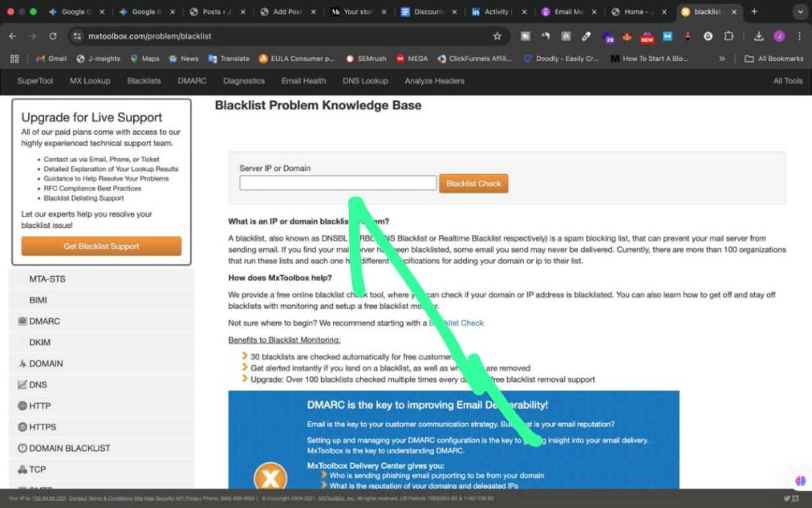Select DKIM in the sidebar list
The height and width of the screenshot is (508, 812).
click(x=101, y=342)
